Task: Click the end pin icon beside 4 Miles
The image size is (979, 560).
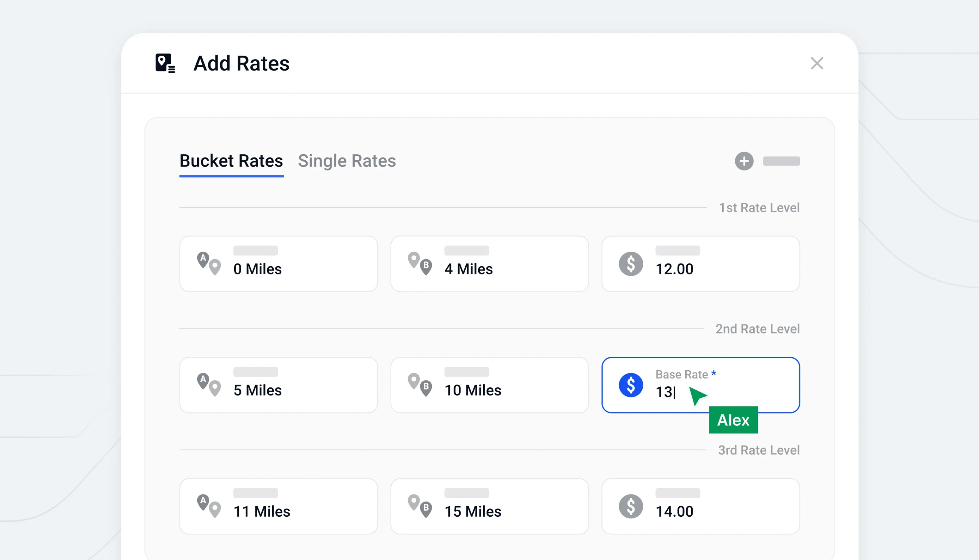Action: pyautogui.click(x=420, y=263)
